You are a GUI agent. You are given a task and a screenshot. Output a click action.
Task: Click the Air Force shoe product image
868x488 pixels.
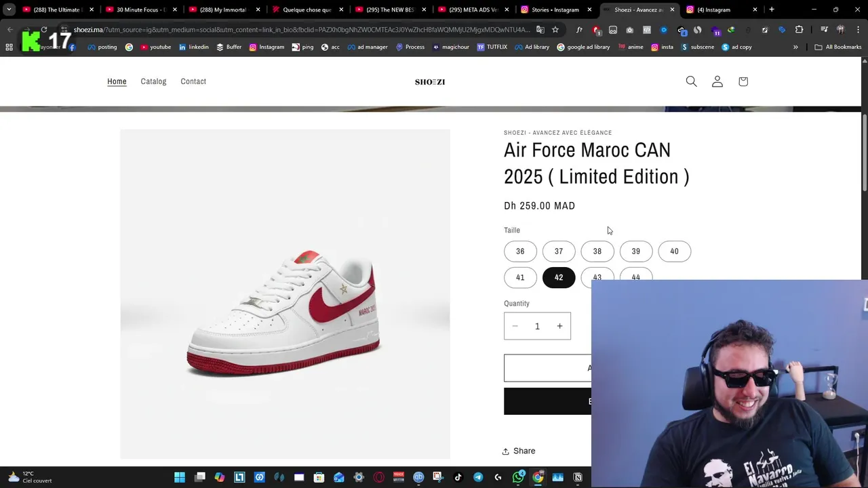click(x=285, y=294)
